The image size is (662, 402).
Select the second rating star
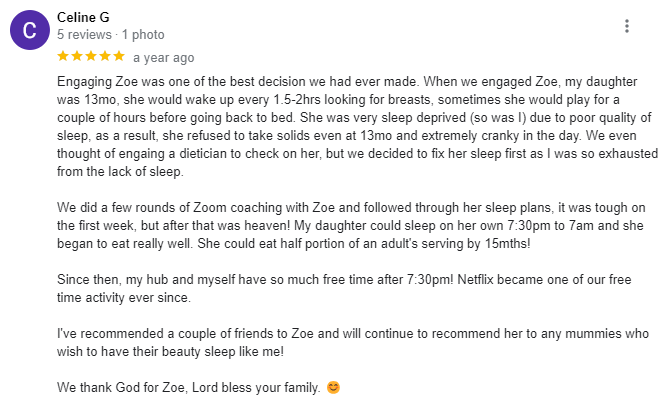(x=77, y=56)
